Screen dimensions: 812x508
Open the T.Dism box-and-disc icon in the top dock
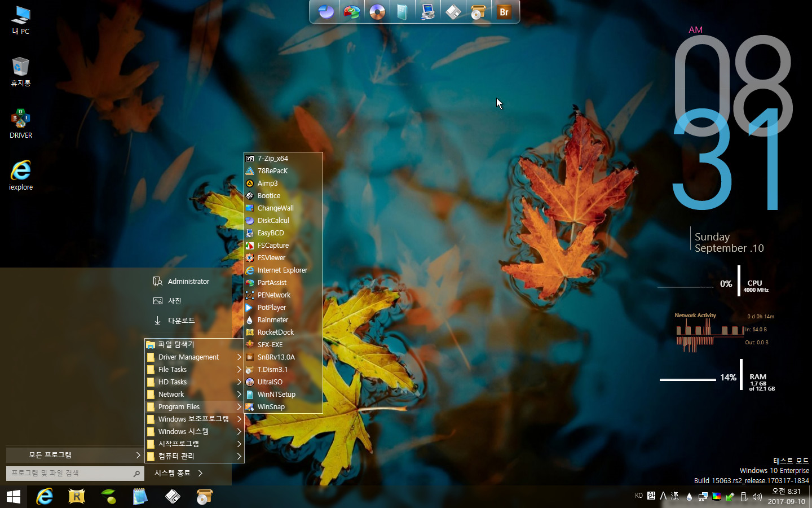point(479,11)
